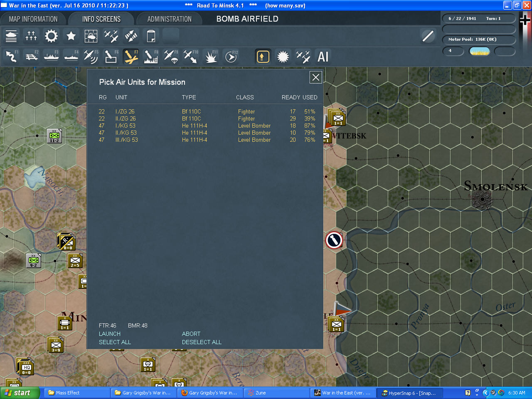Select the green 11-2 unit counter
The height and width of the screenshot is (399, 532).
tap(54, 136)
